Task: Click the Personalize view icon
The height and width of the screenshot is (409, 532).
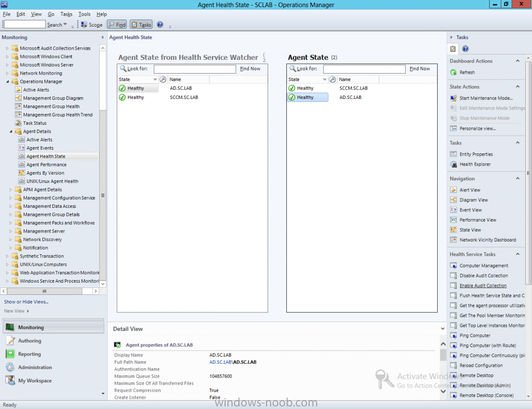Action: tap(453, 128)
